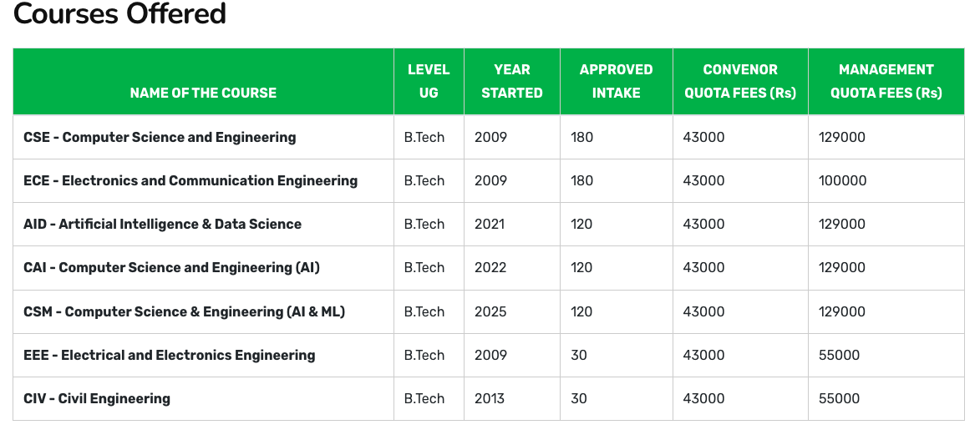The height and width of the screenshot is (440, 980).
Task: Select the 100000 management fee for ECE
Action: [842, 180]
